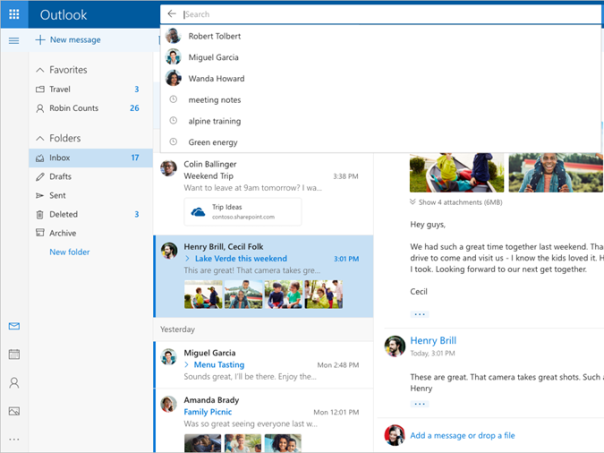
Task: Select Robert Tolbert search suggestion
Action: pyautogui.click(x=214, y=36)
